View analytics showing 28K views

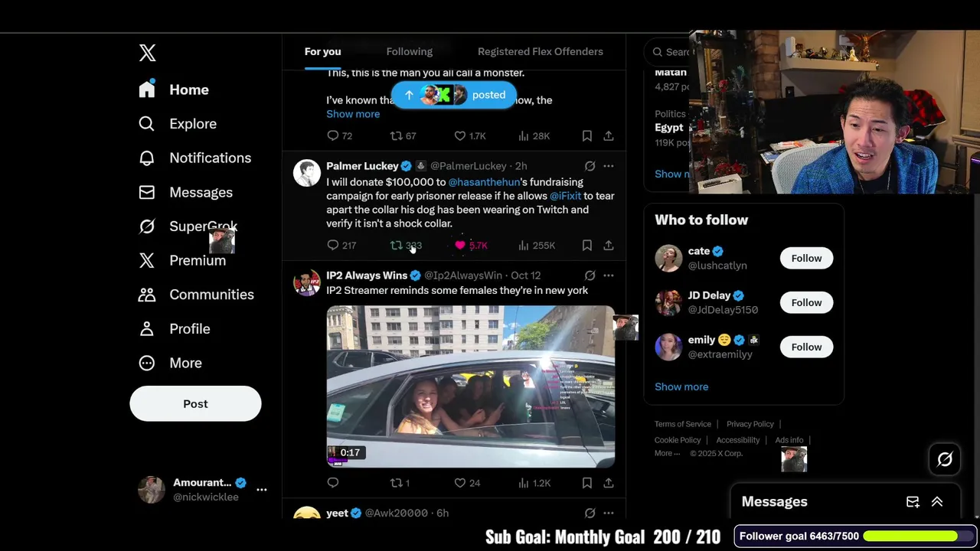tap(534, 135)
